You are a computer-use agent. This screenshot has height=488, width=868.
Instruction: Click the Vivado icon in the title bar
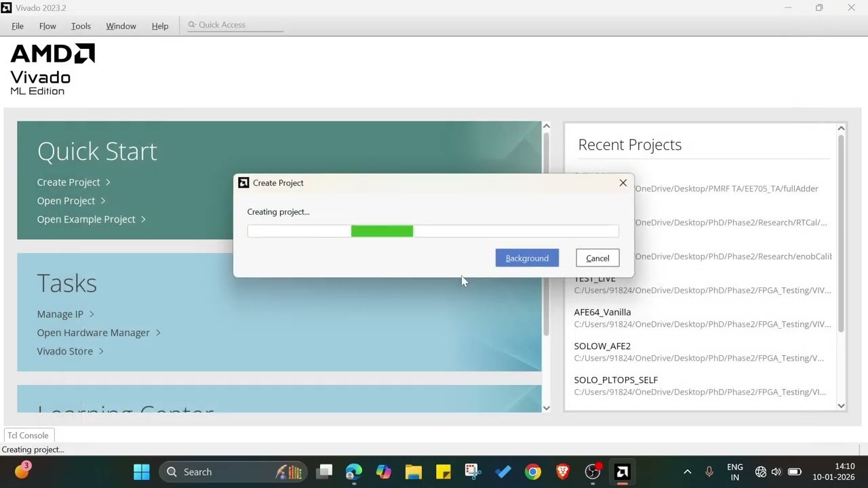(7, 7)
